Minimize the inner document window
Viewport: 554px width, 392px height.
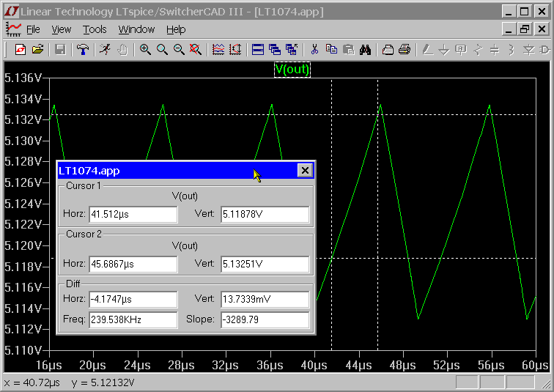(x=508, y=29)
